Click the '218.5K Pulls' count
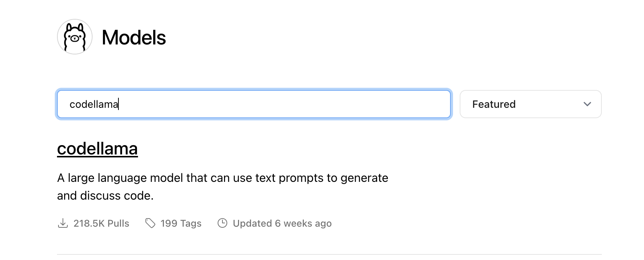Screen dimensions: 644x260 [x=101, y=223]
